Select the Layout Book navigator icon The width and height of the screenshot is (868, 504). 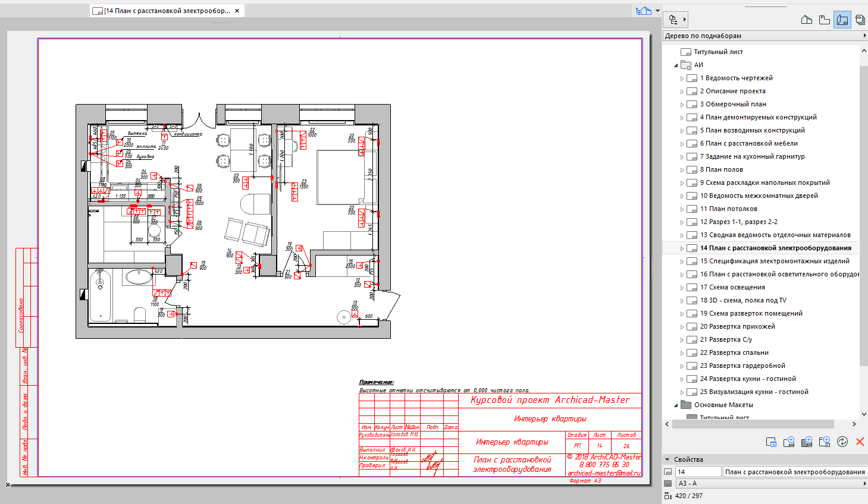[842, 20]
